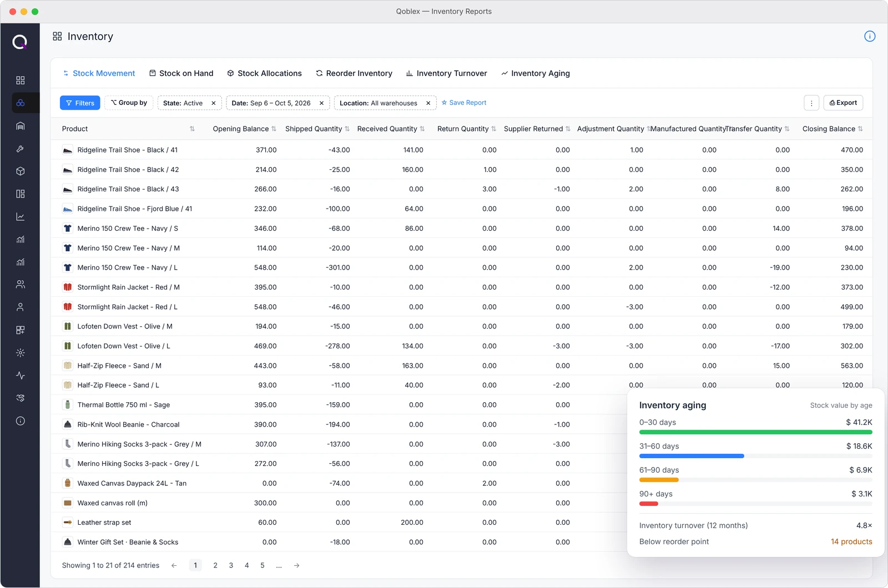The height and width of the screenshot is (588, 888).
Task: Sort by Supplier Returned column
Action: click(x=568, y=129)
